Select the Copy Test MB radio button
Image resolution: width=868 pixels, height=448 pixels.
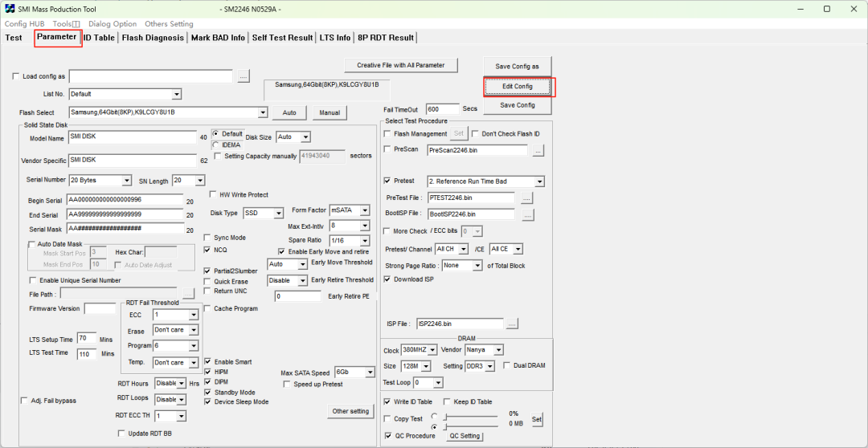[x=435, y=426]
